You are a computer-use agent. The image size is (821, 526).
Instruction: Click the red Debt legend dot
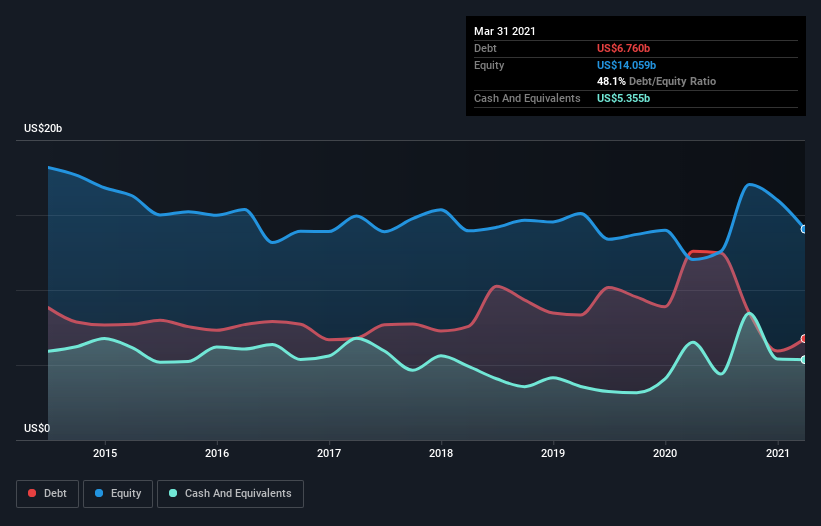(x=32, y=493)
